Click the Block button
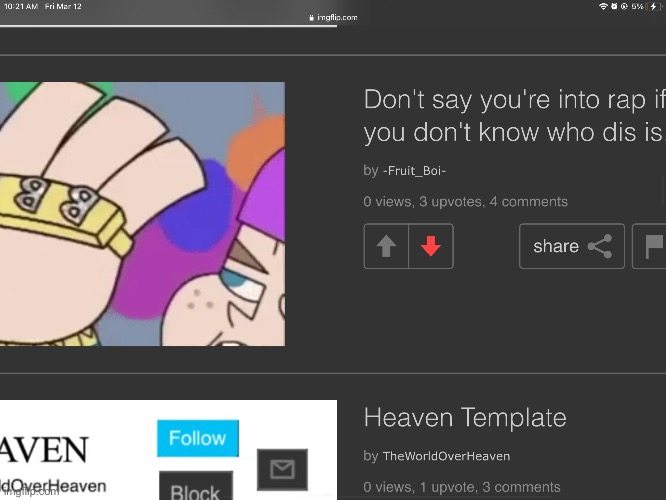Viewport: 666px width, 500px height. click(x=196, y=486)
